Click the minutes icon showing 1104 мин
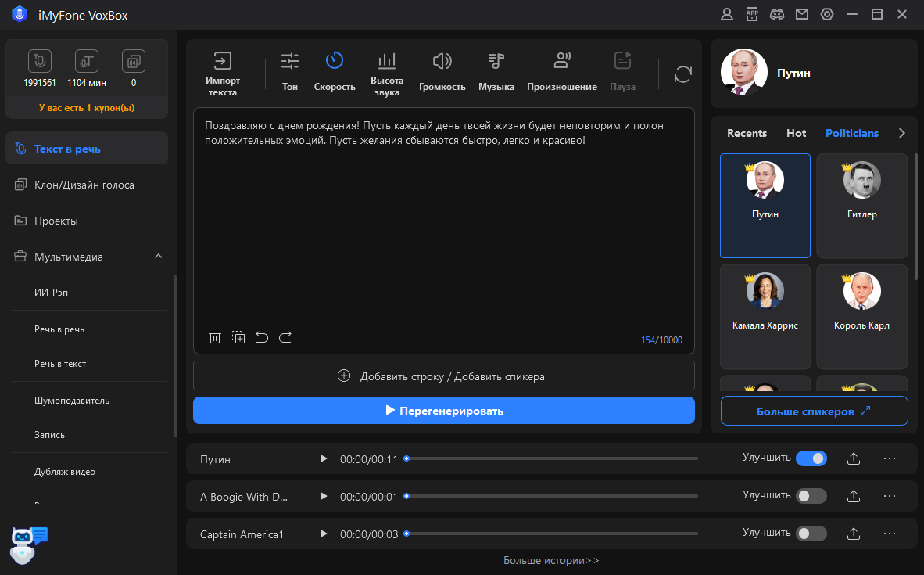The width and height of the screenshot is (924, 575). (x=87, y=61)
